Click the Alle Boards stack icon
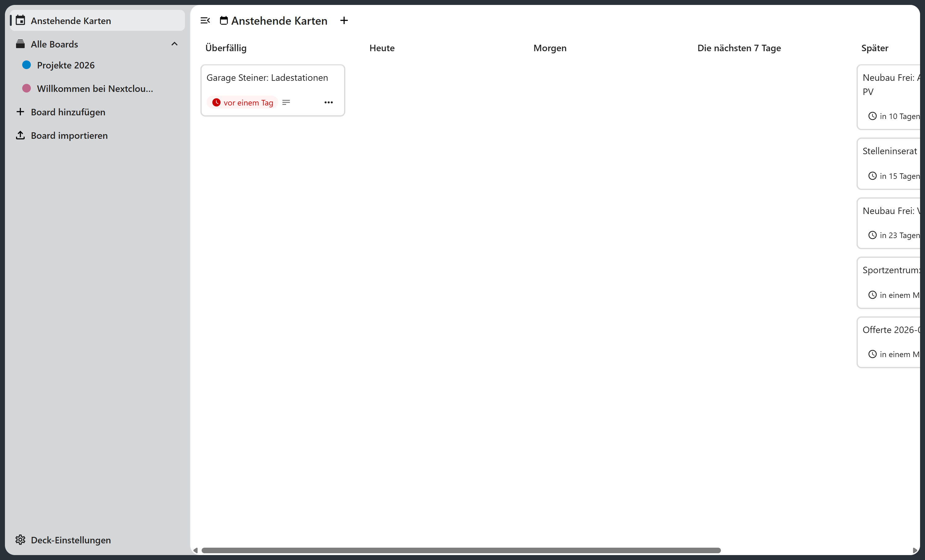 (x=21, y=44)
